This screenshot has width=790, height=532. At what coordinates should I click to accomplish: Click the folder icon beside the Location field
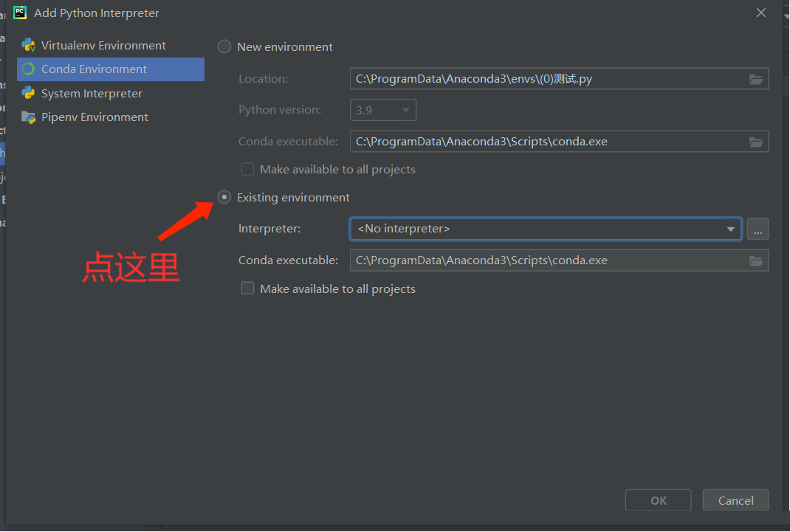tap(756, 79)
